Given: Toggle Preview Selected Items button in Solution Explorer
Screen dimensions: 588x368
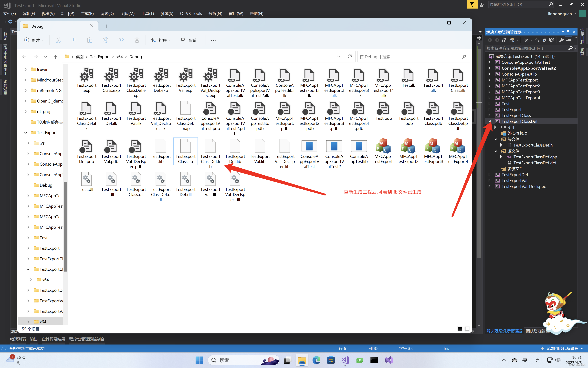Looking at the screenshot, I should click(569, 40).
